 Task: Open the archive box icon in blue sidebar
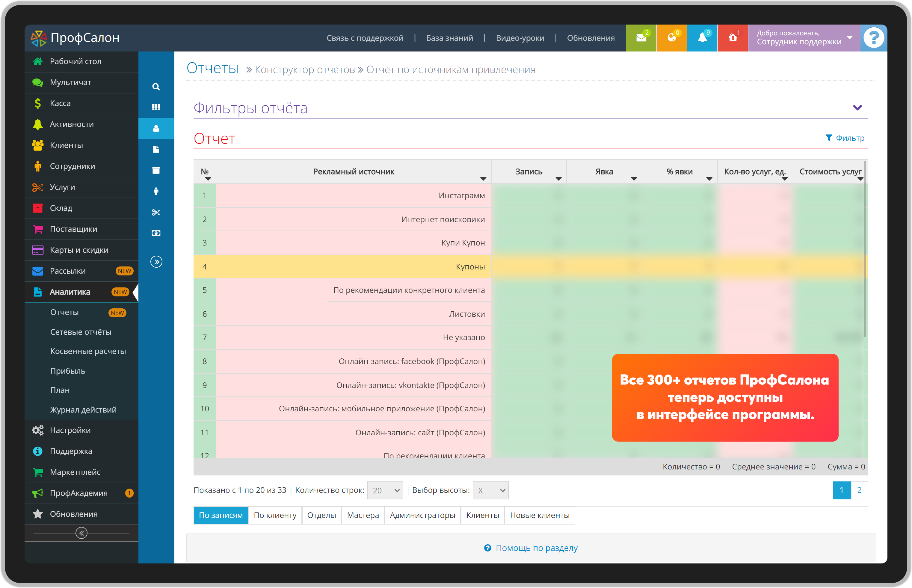click(156, 170)
